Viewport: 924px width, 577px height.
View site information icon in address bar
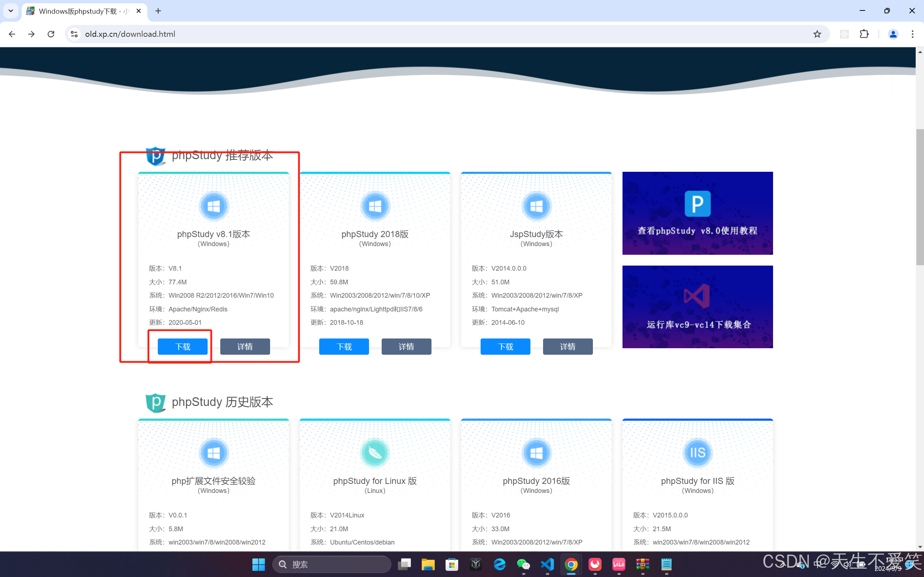74,34
